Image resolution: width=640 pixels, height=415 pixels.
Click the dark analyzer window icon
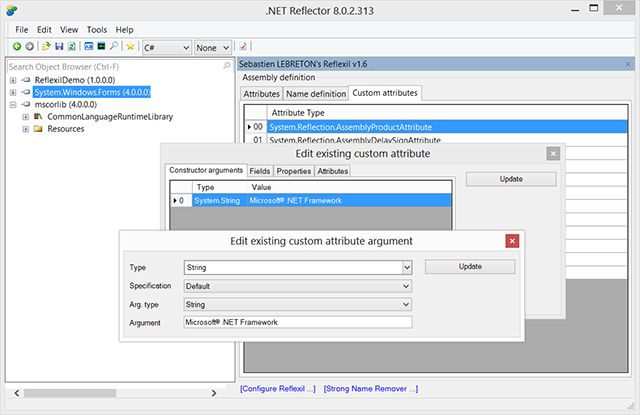tap(101, 47)
